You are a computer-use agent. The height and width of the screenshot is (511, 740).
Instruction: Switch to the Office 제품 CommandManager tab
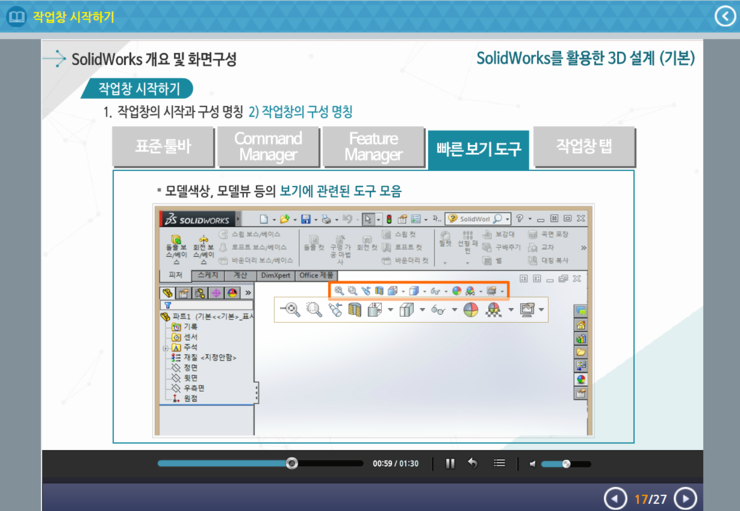tap(316, 275)
